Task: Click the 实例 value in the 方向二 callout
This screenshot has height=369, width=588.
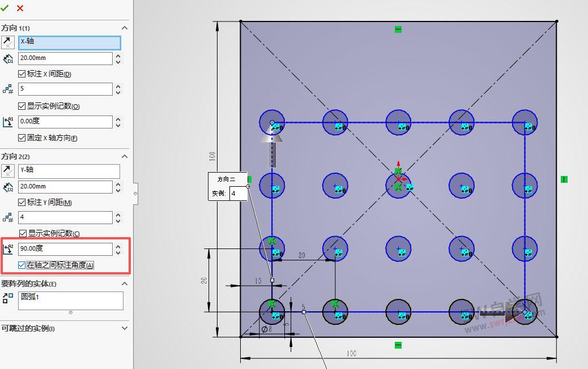Action: click(238, 193)
